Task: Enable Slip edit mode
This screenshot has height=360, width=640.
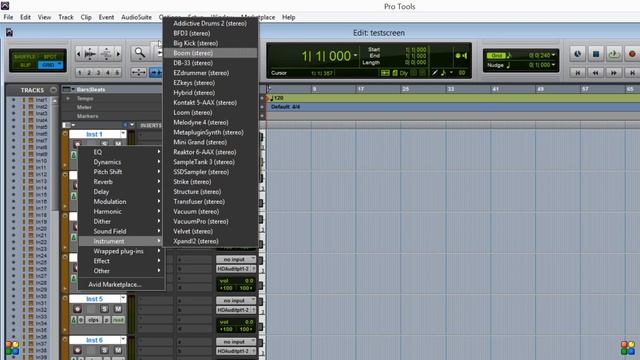Action: (25, 65)
